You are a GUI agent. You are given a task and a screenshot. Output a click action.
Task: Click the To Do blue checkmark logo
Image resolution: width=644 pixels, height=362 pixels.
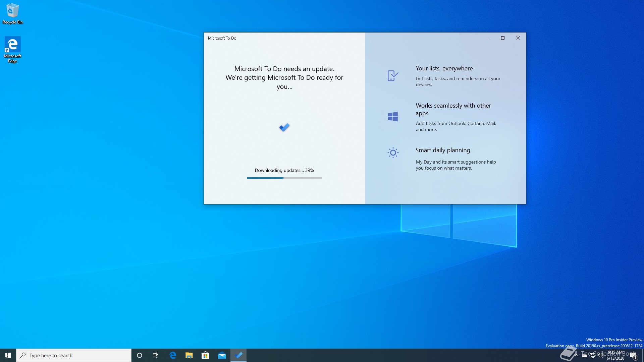[284, 127]
